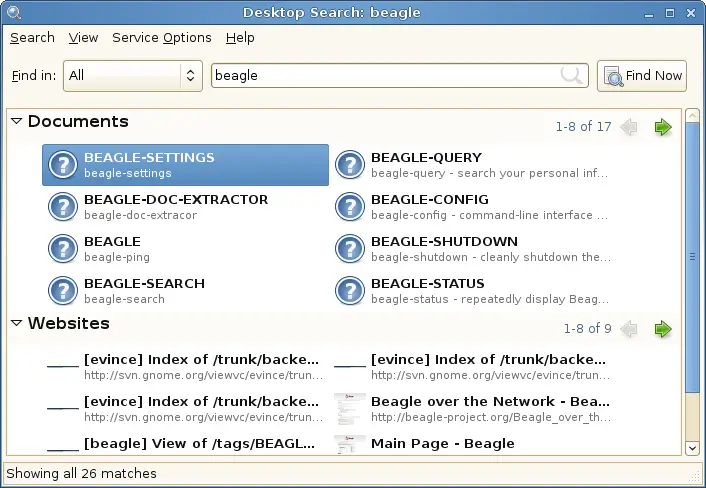Image resolution: width=706 pixels, height=488 pixels.
Task: Go to next page of Documents results
Action: point(662,127)
